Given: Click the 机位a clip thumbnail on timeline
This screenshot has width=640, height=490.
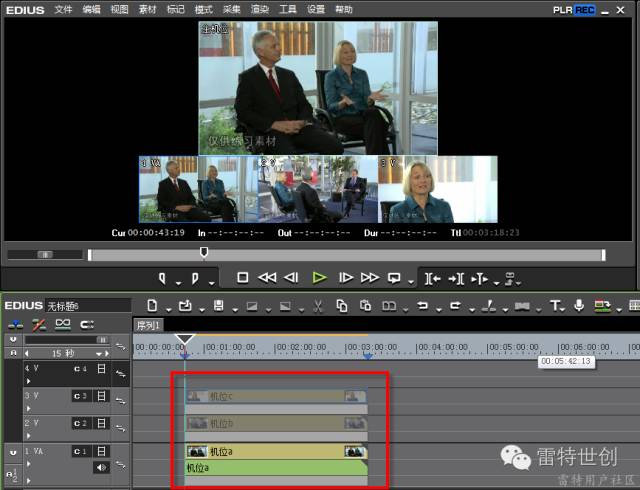Looking at the screenshot, I should click(x=197, y=451).
